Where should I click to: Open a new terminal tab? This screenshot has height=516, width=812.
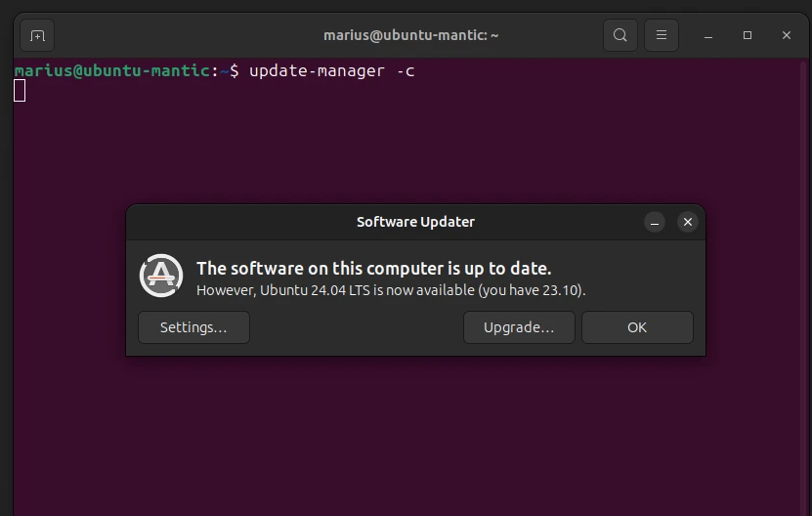coord(37,36)
